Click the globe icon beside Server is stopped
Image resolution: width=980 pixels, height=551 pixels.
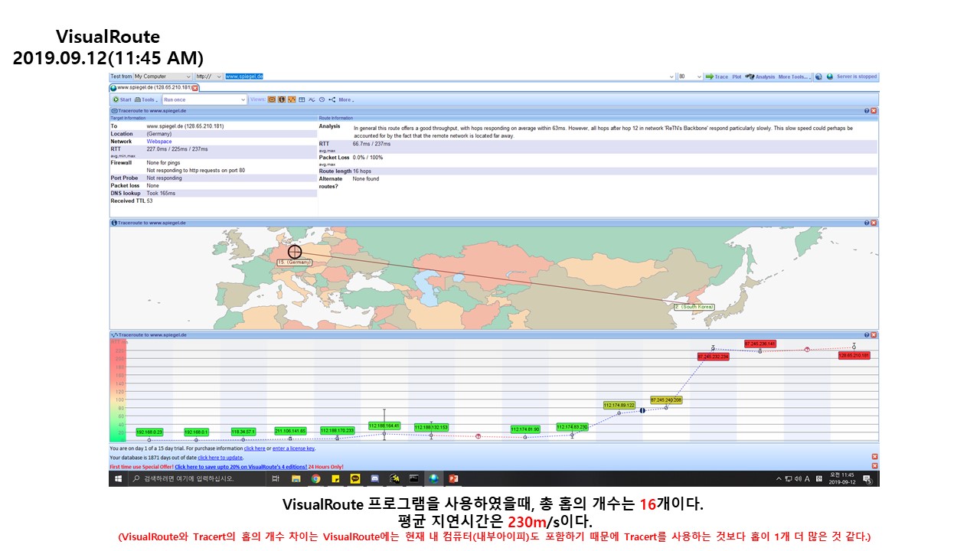(830, 77)
